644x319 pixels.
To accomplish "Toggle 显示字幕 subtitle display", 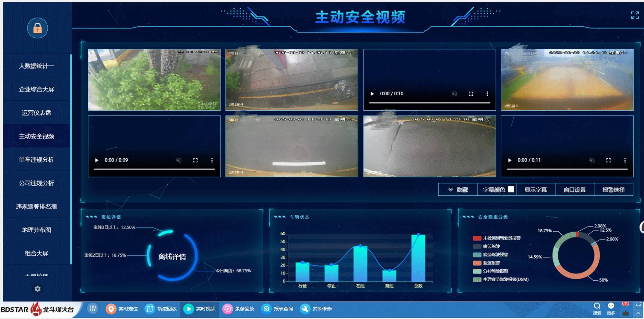I will click(535, 190).
